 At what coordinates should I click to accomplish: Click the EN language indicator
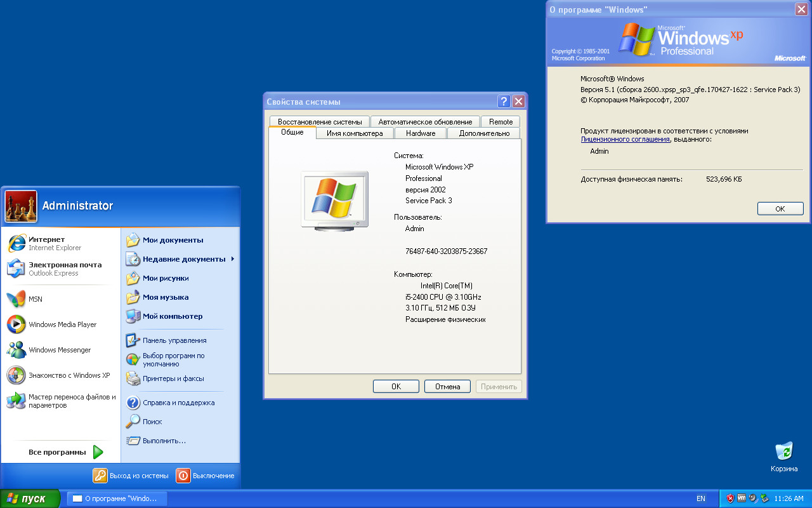(700, 498)
